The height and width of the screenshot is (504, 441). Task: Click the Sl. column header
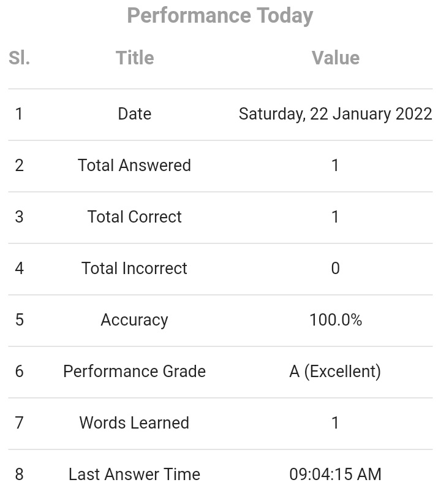tap(20, 58)
